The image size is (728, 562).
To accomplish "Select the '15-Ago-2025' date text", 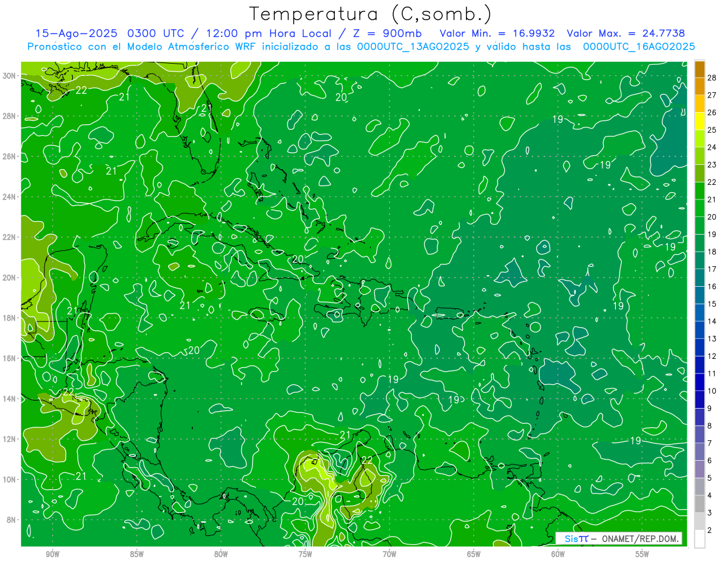I will pyautogui.click(x=76, y=33).
